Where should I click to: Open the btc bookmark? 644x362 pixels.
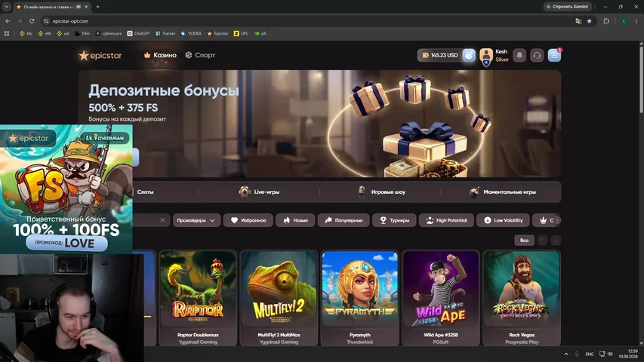26,33
